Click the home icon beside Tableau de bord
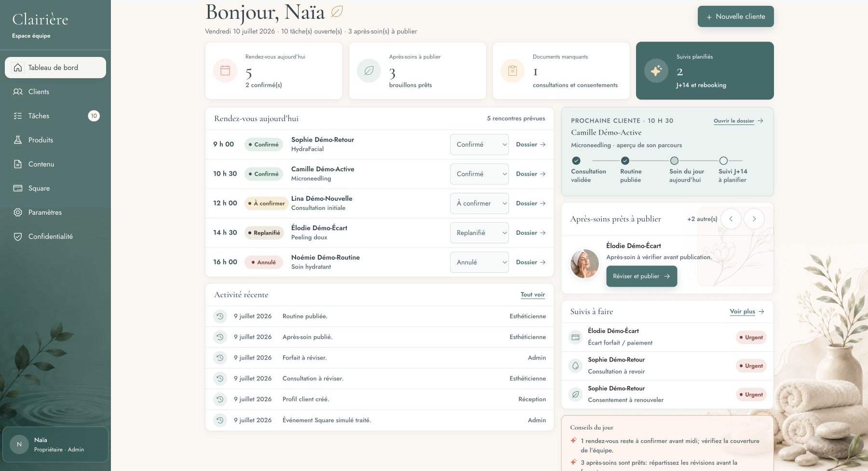This screenshot has height=471, width=868. pyautogui.click(x=18, y=68)
